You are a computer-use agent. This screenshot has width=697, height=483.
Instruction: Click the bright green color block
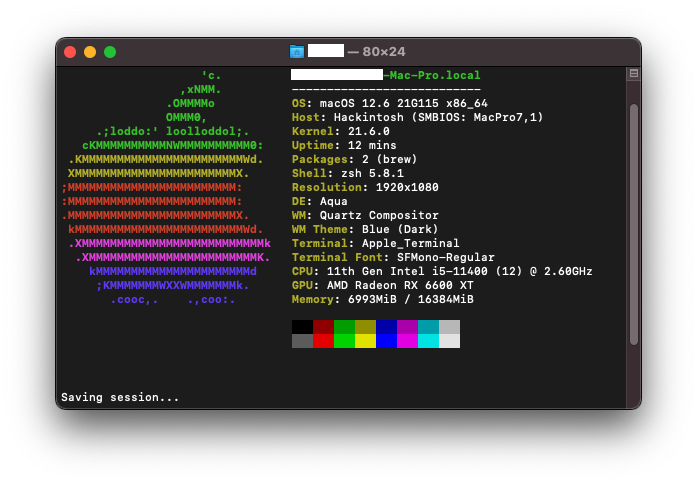point(344,341)
